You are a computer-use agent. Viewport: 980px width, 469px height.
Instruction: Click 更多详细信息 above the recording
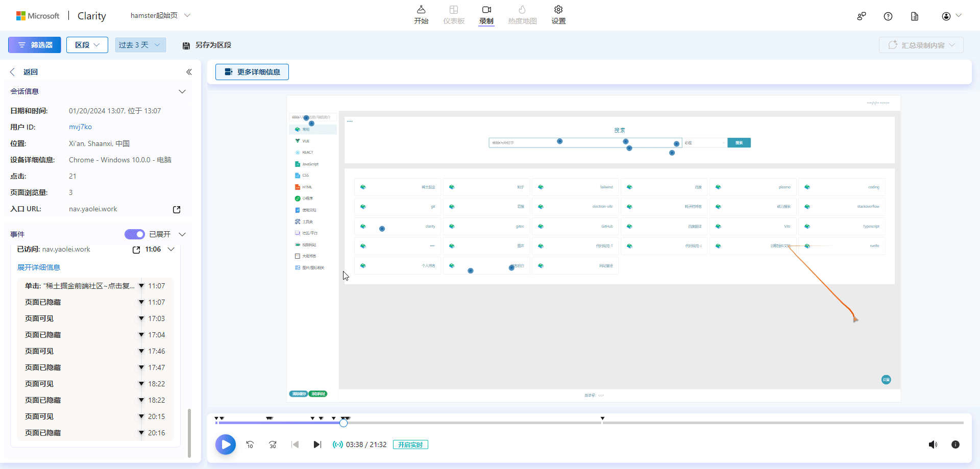pyautogui.click(x=252, y=72)
